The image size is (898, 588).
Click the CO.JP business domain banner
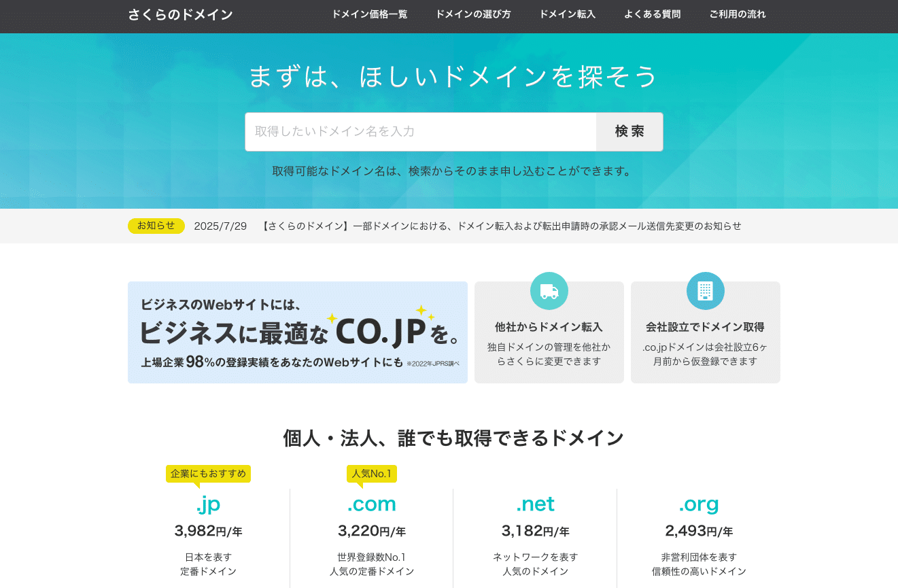297,332
